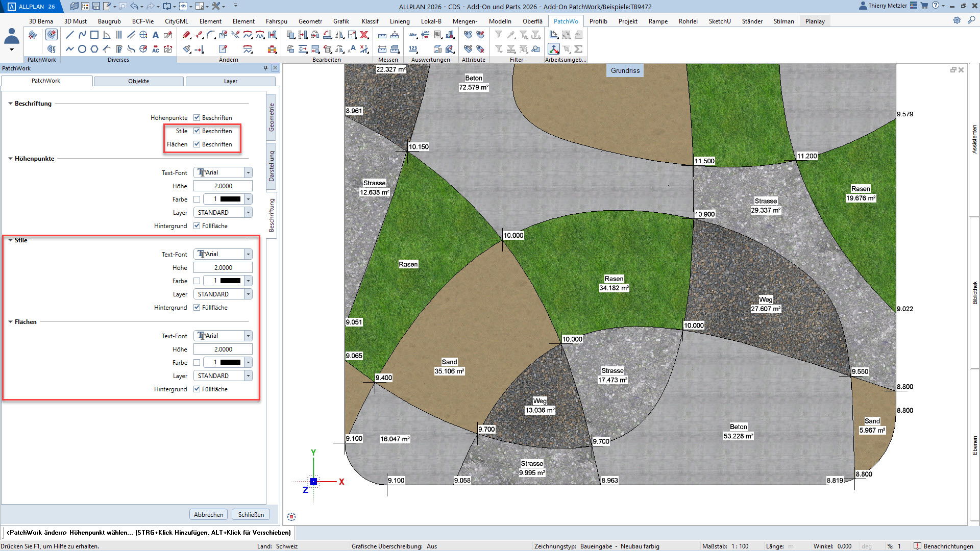Open Höhenpunkte Text-Font Arial dropdown
This screenshot has width=980, height=551.
pyautogui.click(x=248, y=172)
